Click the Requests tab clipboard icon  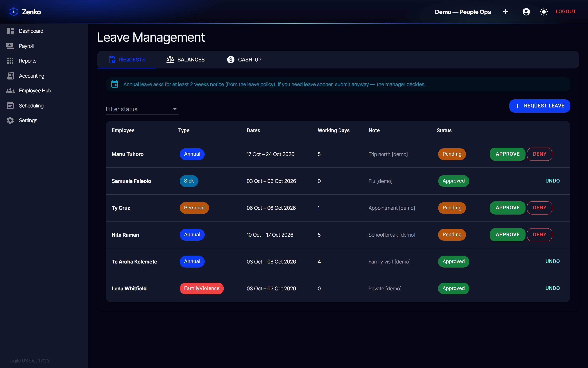pos(112,59)
